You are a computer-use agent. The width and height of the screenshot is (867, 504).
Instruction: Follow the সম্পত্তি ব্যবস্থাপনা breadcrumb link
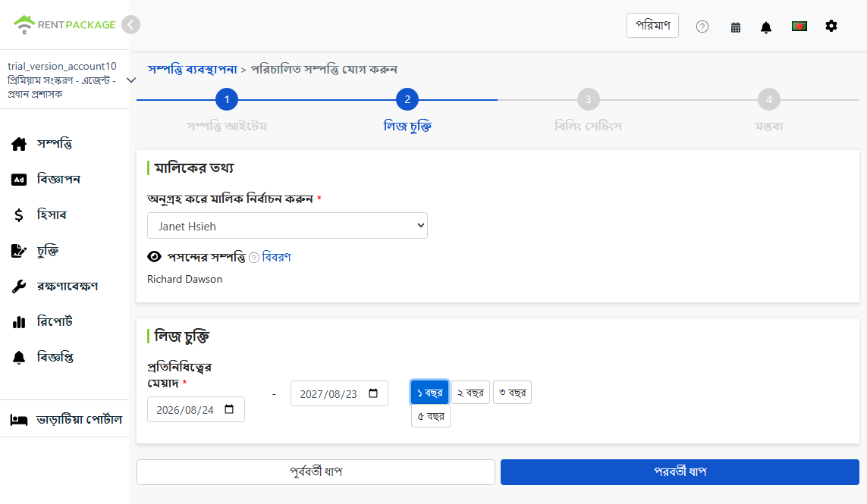tap(193, 69)
